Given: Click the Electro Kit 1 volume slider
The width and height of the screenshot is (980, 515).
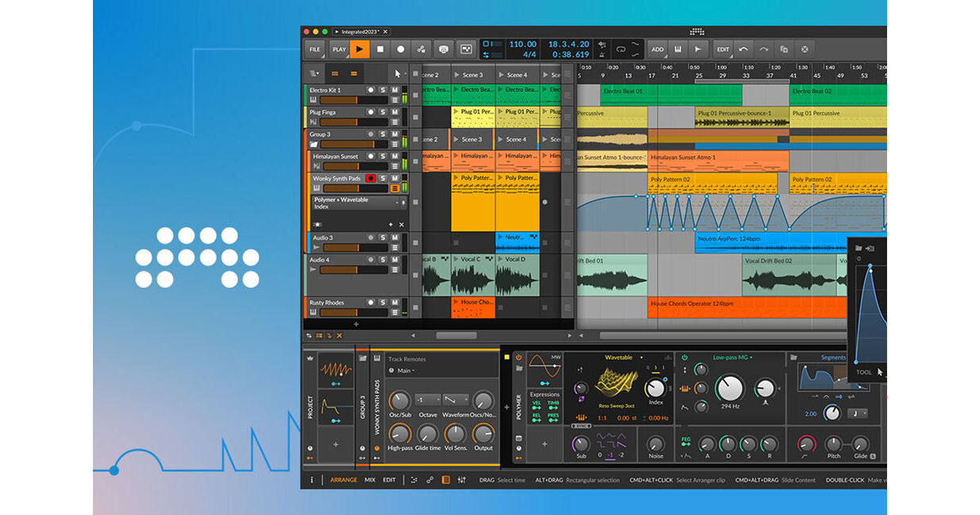Looking at the screenshot, I should pyautogui.click(x=353, y=100).
